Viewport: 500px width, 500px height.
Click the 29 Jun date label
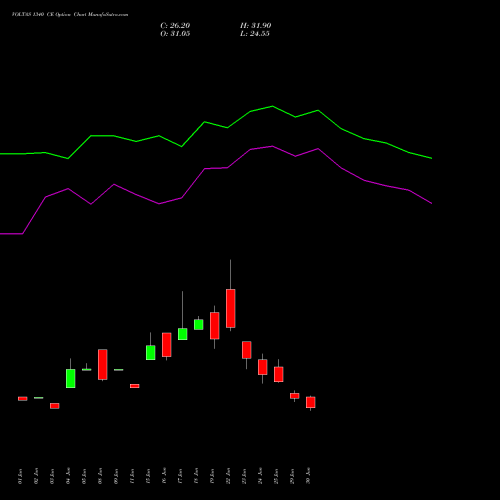[292, 476]
